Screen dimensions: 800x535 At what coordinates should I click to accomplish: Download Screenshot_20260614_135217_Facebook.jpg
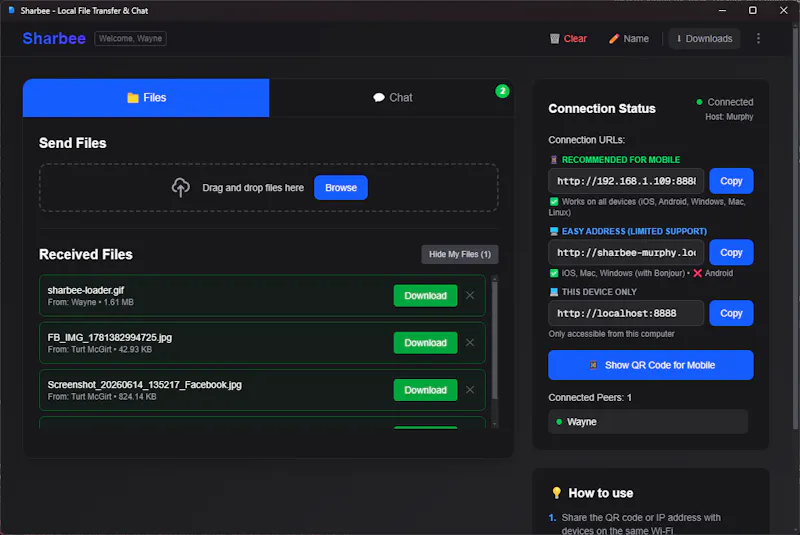(426, 390)
